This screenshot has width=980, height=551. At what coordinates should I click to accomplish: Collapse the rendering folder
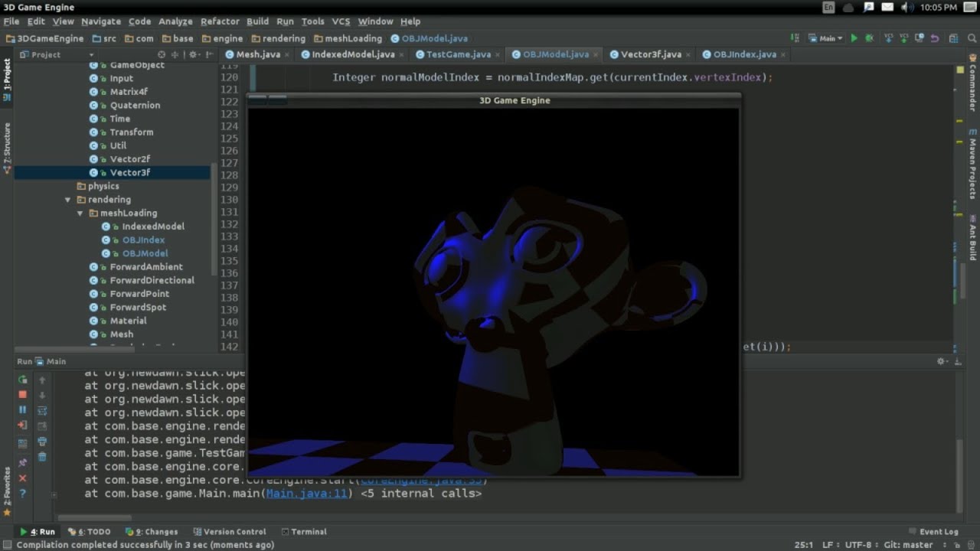pyautogui.click(x=68, y=200)
